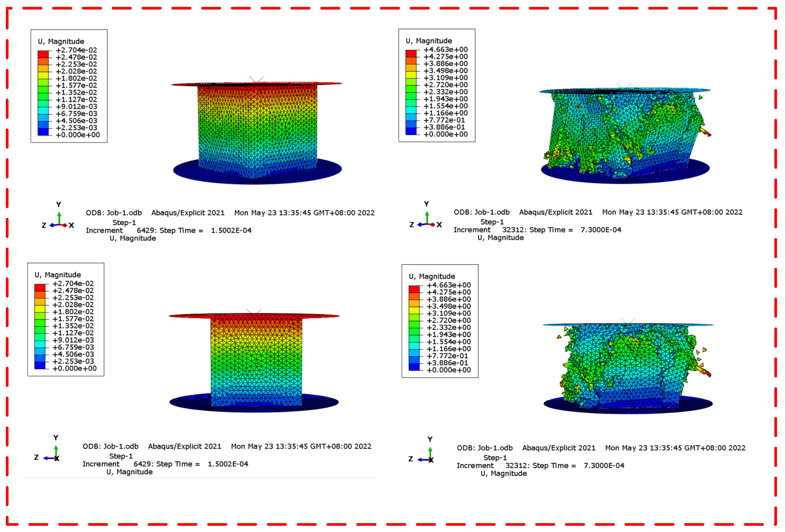
Task: Click dark blue swatch in bottom-left legend
Action: tap(40, 365)
